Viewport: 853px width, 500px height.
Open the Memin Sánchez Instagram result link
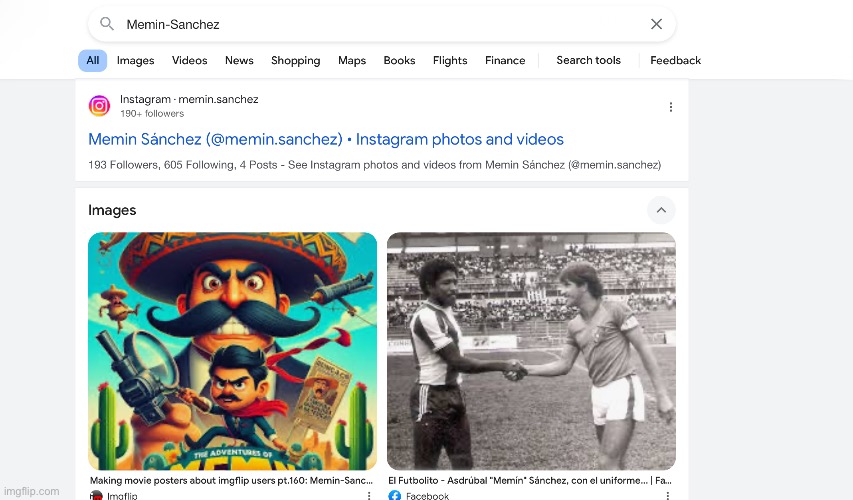pos(326,139)
